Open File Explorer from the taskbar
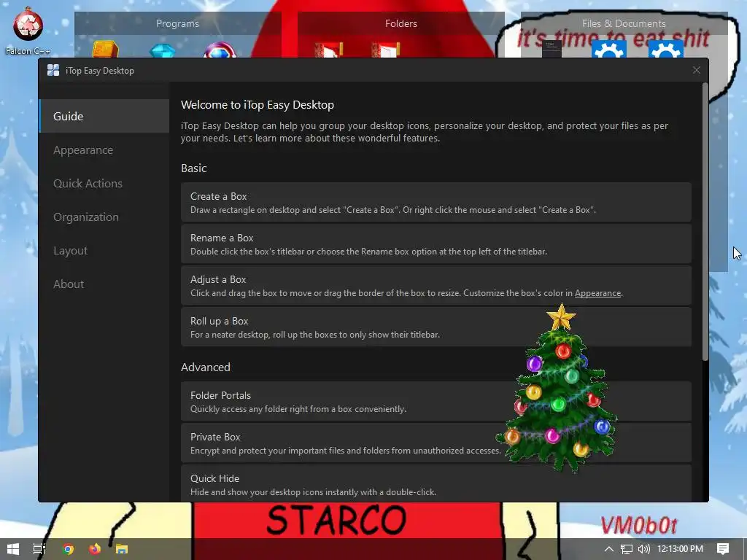 (x=122, y=549)
